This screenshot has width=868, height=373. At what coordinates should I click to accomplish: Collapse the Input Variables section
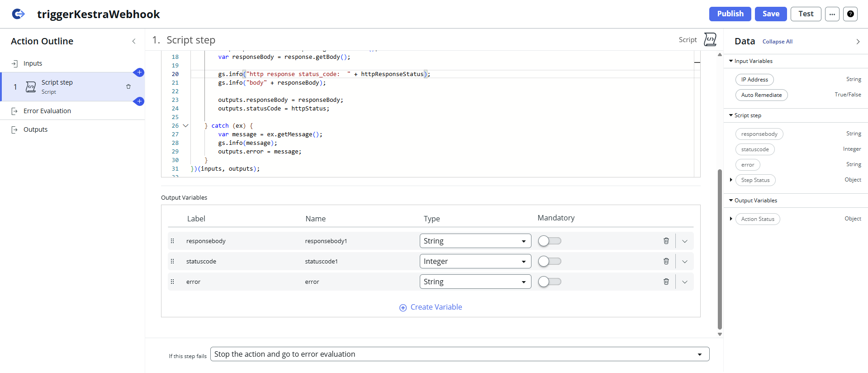point(731,61)
